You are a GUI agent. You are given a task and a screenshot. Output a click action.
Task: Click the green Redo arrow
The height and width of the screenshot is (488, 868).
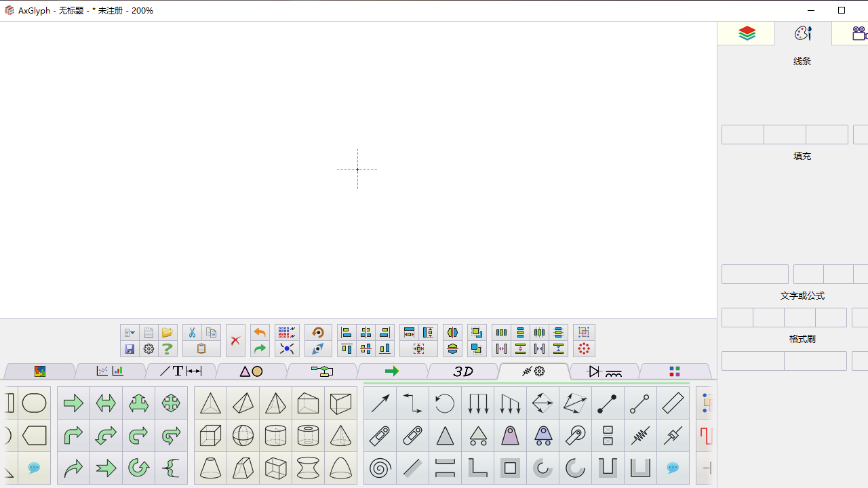[260, 349]
